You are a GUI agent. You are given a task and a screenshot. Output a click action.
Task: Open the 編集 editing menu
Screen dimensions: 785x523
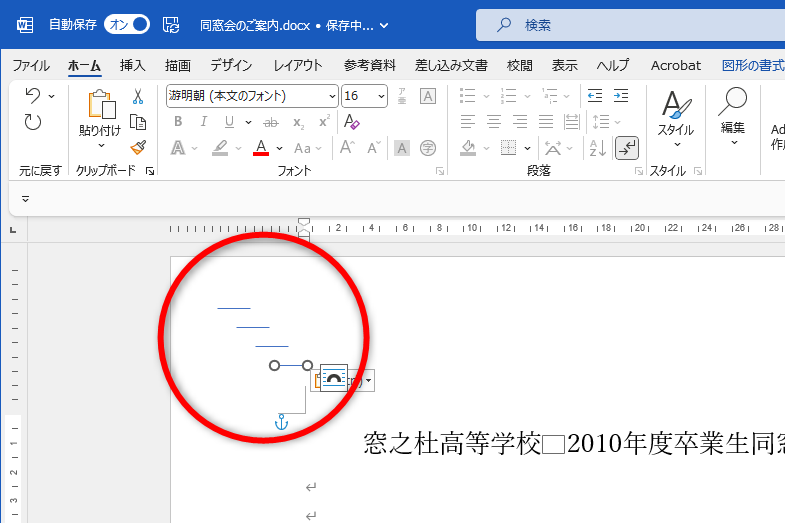point(732,117)
